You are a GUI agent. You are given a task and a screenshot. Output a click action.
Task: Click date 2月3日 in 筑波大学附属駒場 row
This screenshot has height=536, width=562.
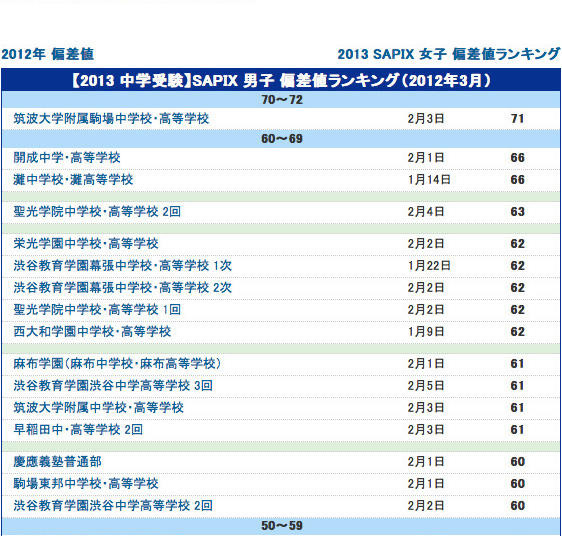click(x=426, y=119)
